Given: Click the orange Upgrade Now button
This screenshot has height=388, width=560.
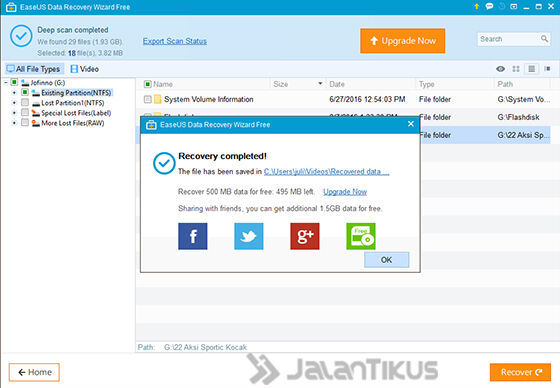Looking at the screenshot, I should 402,41.
